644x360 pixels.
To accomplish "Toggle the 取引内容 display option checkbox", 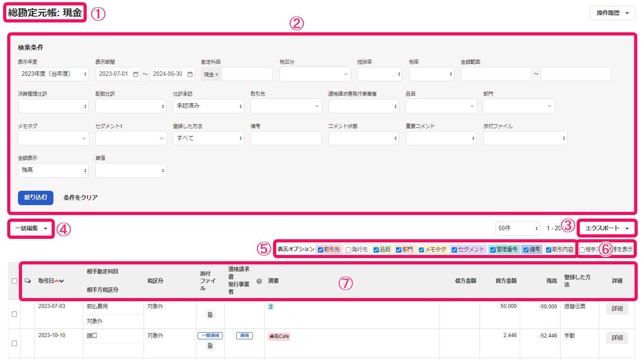I will click(x=548, y=250).
